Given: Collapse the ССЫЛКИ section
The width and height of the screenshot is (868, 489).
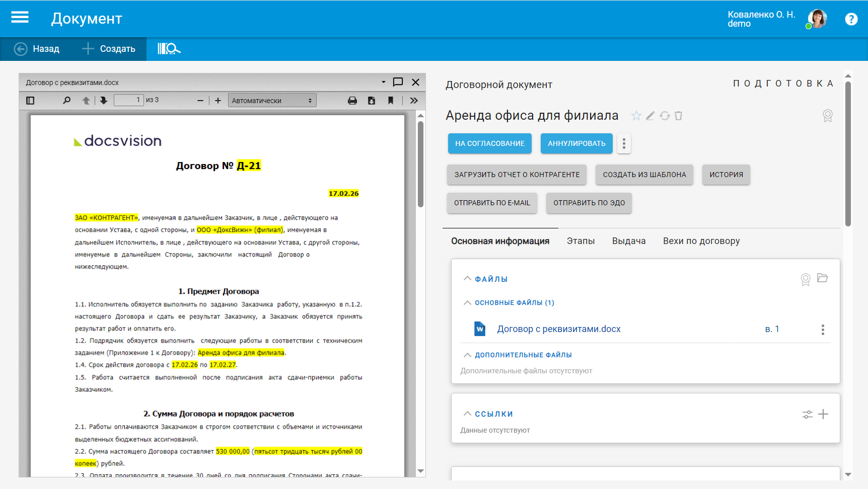Looking at the screenshot, I should pos(467,414).
